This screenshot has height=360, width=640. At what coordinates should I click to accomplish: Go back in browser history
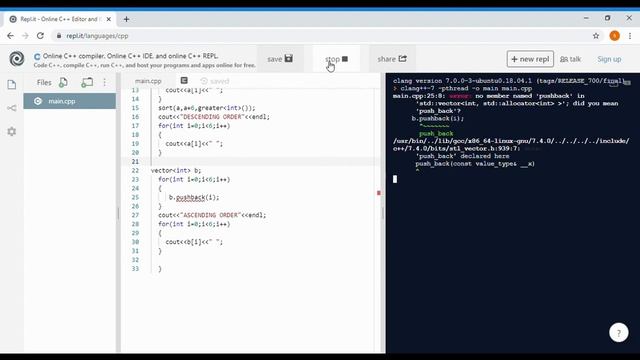tap(11, 36)
